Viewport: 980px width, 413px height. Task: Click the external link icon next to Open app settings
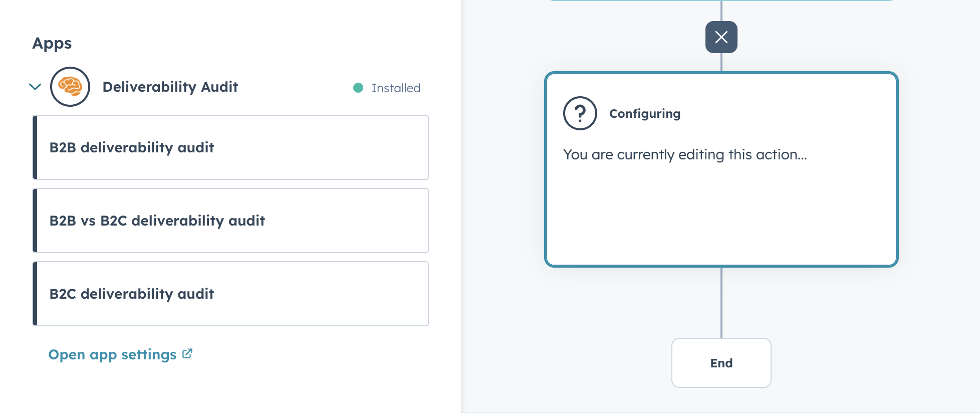point(187,353)
